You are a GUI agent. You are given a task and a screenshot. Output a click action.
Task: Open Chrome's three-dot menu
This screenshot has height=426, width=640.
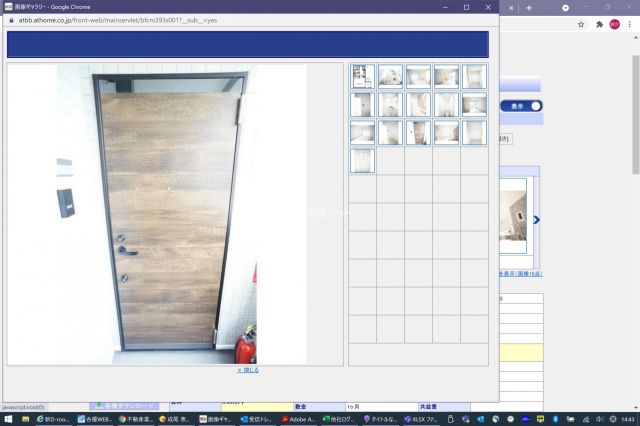630,24
